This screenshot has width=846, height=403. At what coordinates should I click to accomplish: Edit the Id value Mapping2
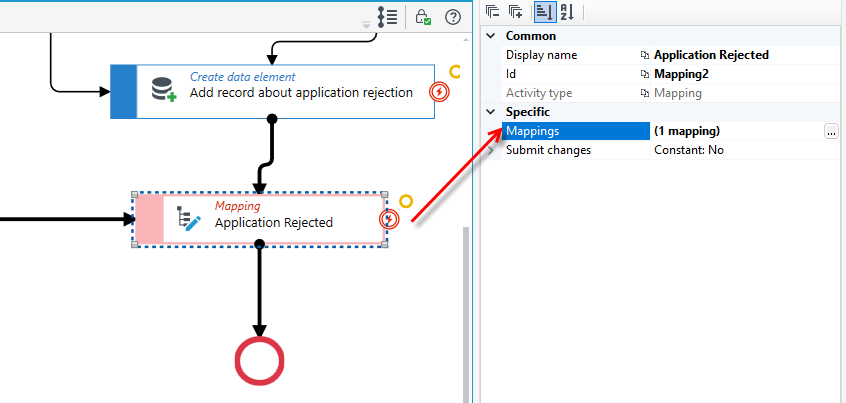tap(681, 74)
